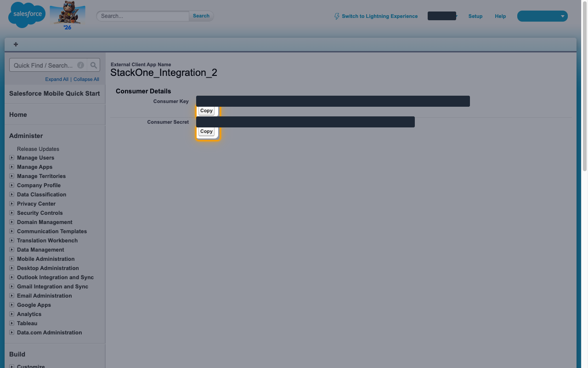Expand the Company Profile arrow
The width and height of the screenshot is (588, 368).
pos(12,185)
